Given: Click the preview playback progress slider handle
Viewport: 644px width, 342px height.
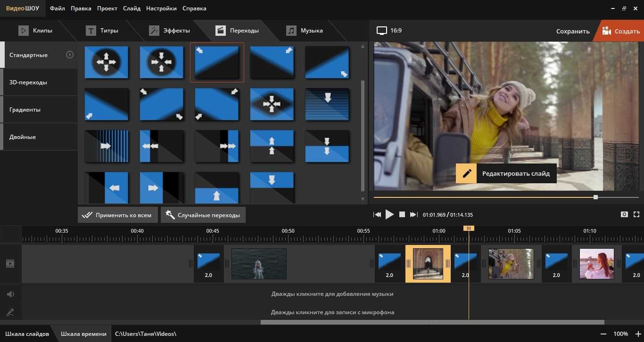Looking at the screenshot, I should 595,197.
